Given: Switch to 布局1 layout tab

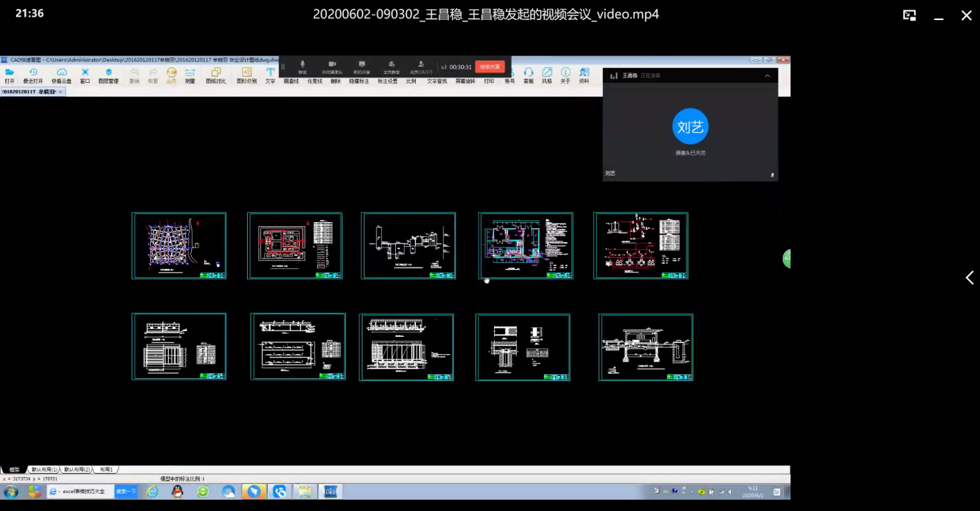Looking at the screenshot, I should [x=106, y=470].
